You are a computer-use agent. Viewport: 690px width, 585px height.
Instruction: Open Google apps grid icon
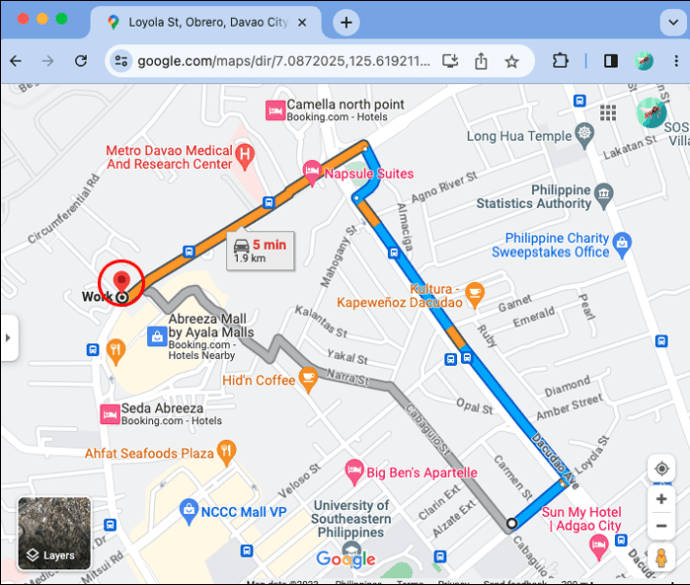608,113
